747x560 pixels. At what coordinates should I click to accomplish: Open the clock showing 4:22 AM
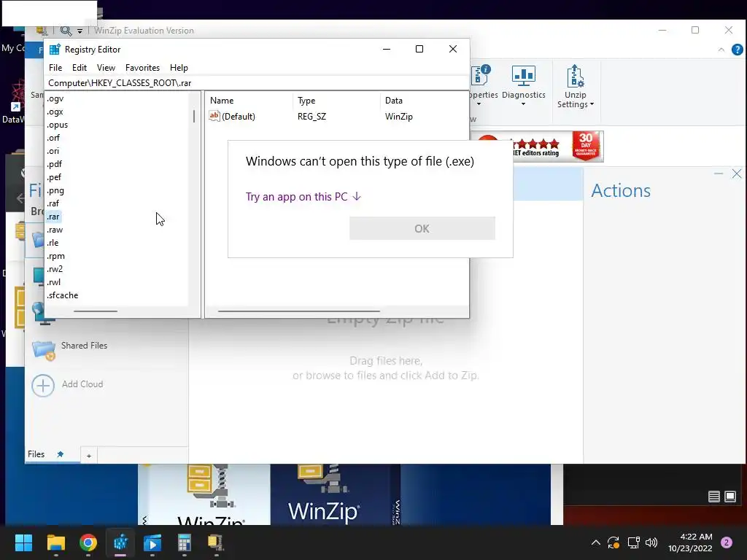click(690, 542)
